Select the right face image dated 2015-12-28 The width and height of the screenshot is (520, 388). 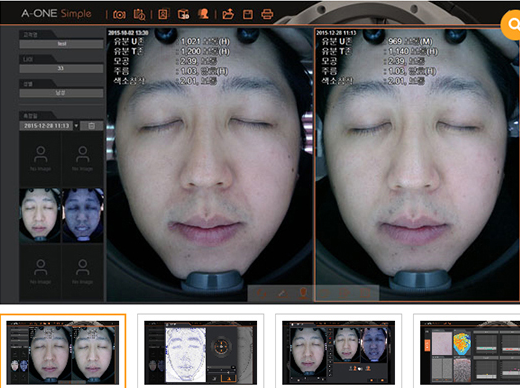coord(417,165)
